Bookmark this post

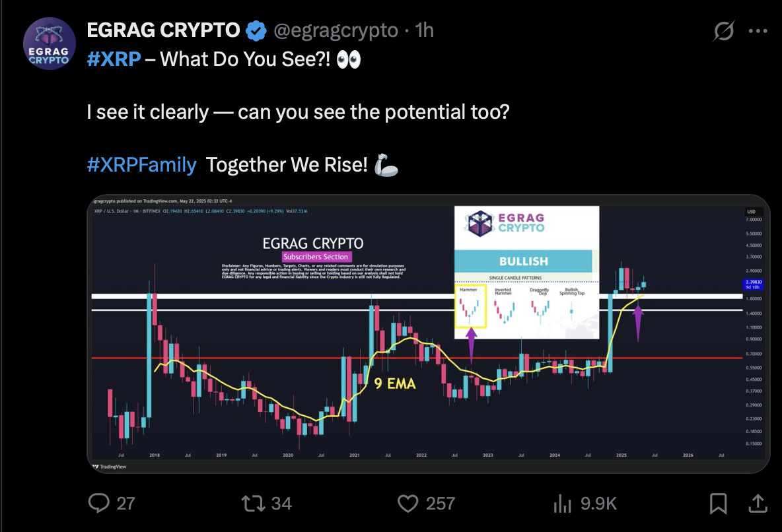[x=718, y=503]
